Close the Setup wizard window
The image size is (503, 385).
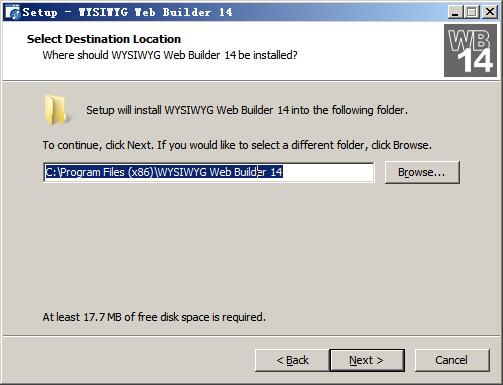click(x=490, y=12)
